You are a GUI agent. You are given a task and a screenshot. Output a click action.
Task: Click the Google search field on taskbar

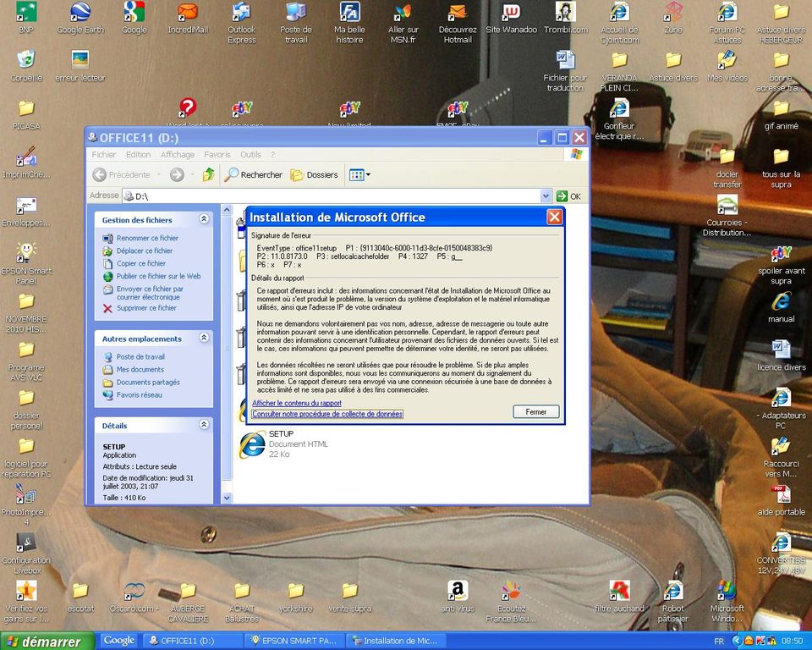click(118, 641)
